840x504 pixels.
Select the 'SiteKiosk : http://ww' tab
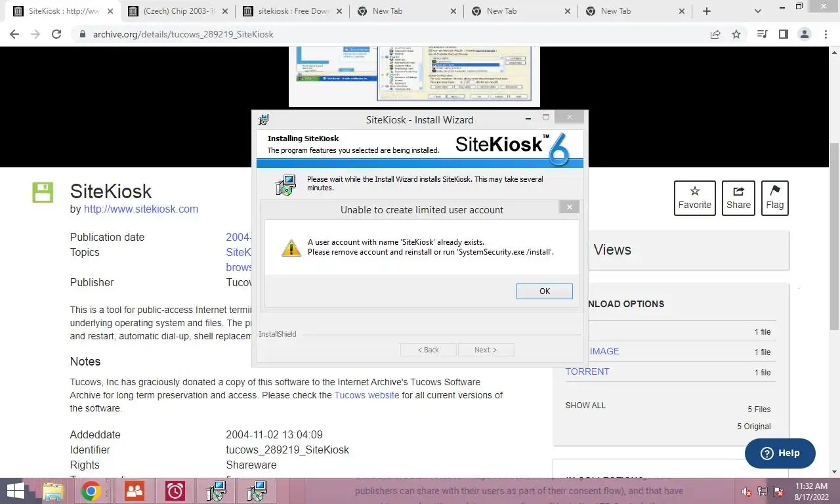click(64, 11)
